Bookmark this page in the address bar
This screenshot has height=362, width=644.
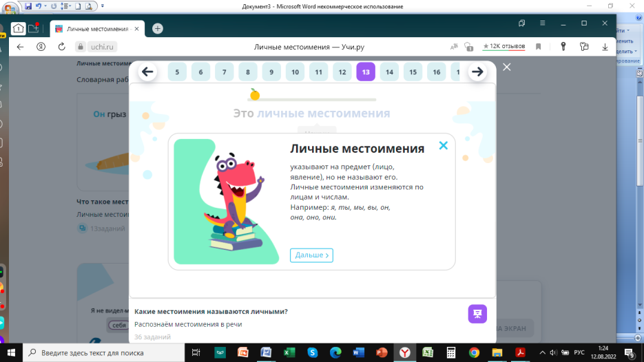tap(538, 47)
